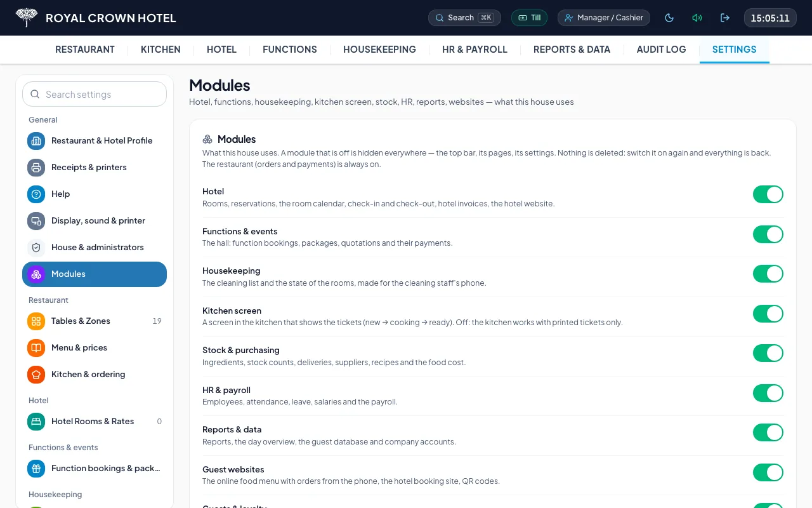Click the log out arrow icon

point(725,18)
